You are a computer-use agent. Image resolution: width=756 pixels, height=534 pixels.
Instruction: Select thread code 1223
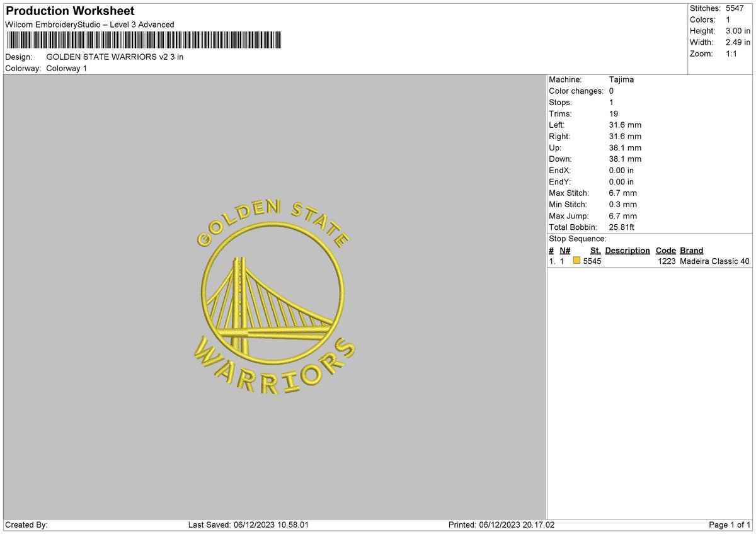pyautogui.click(x=667, y=261)
